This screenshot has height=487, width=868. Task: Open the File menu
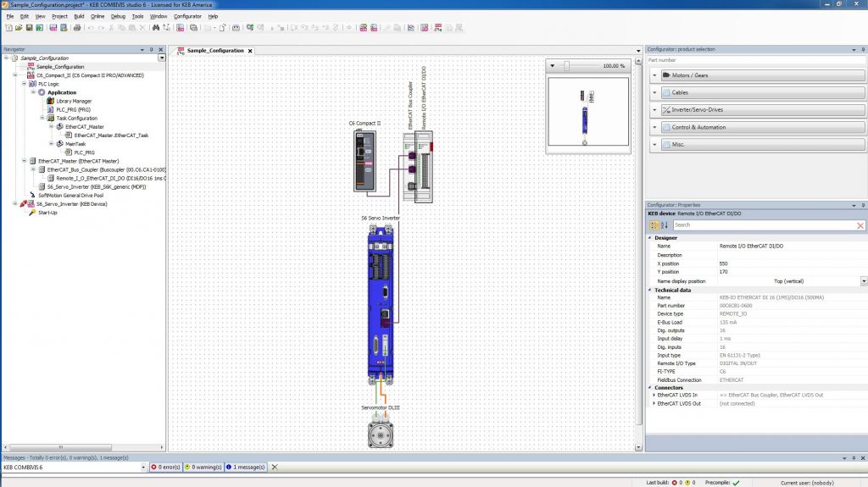[x=10, y=16]
